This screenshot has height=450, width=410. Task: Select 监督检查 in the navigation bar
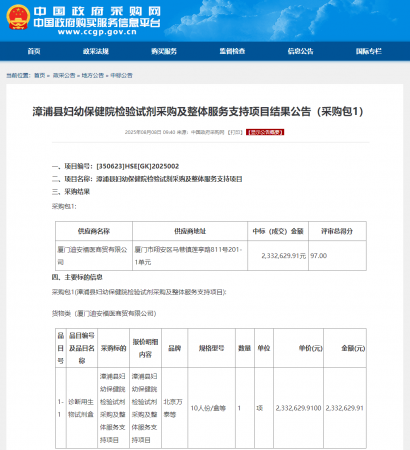(232, 51)
